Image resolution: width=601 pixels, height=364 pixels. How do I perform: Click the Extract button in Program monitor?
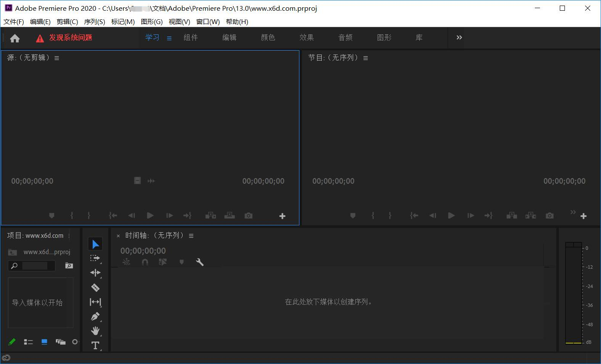tap(531, 215)
